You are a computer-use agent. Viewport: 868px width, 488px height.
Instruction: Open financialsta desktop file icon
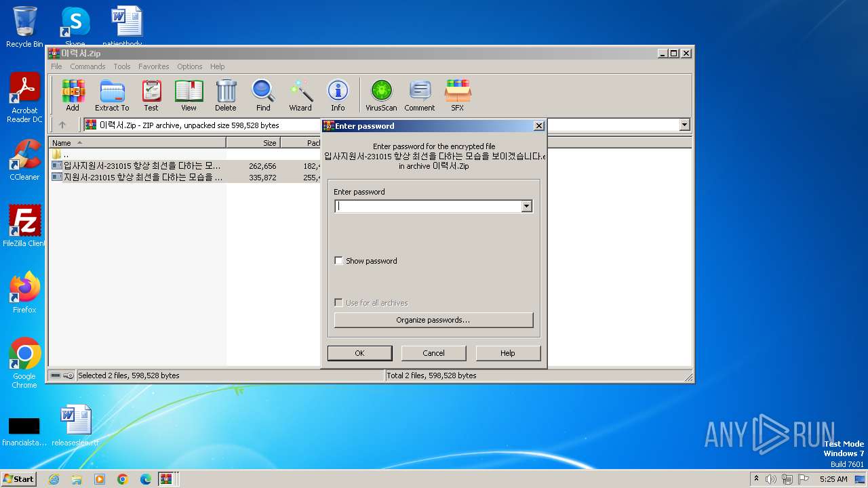(24, 431)
